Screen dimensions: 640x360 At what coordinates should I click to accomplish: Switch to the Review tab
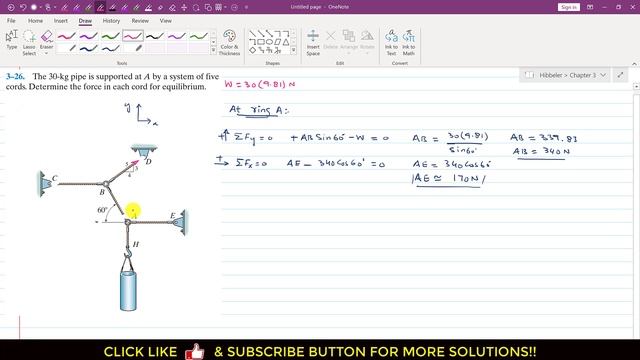(x=140, y=21)
